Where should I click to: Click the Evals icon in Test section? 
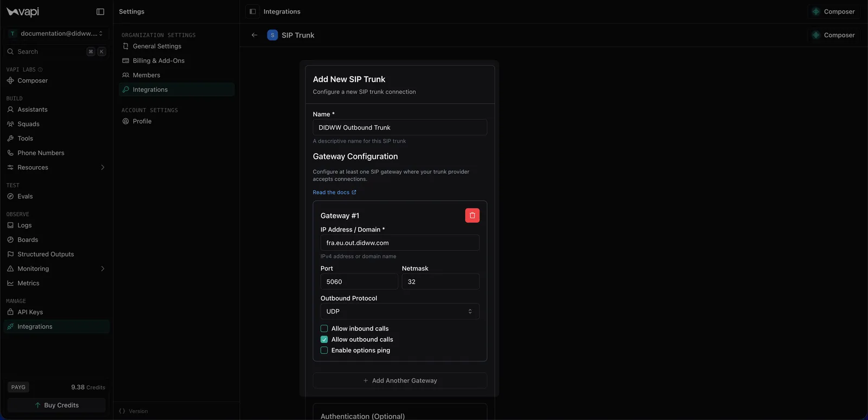pos(10,196)
